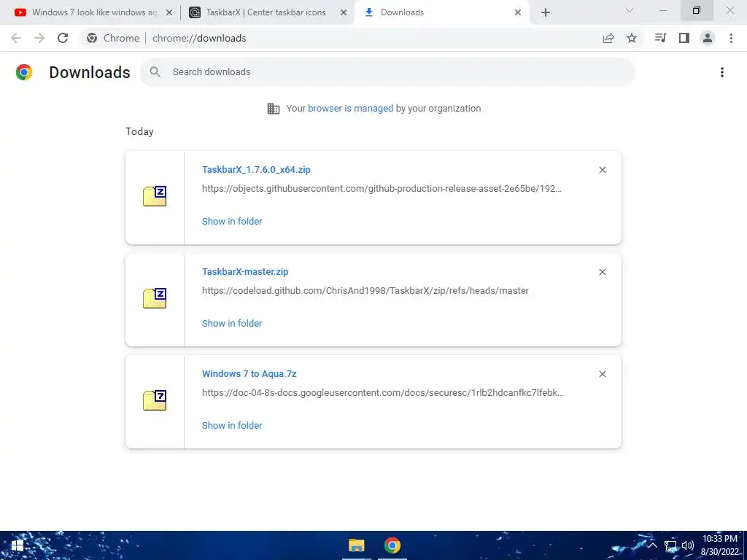Open Windows Start menu

click(x=18, y=545)
